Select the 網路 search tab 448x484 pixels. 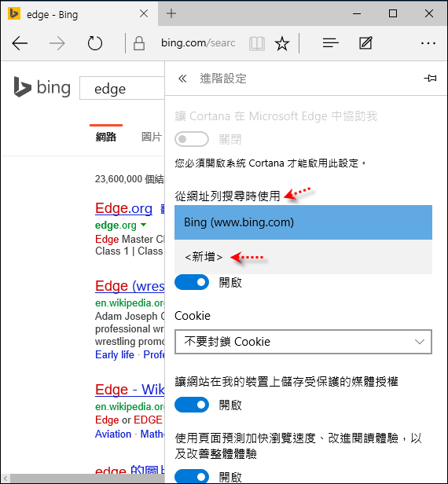click(x=106, y=137)
